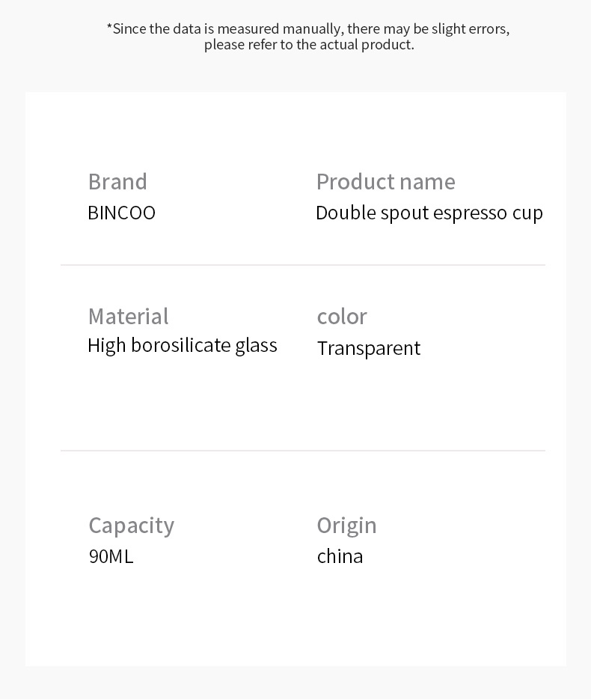
Task: Click divider line below Material row
Action: pyautogui.click(x=303, y=451)
